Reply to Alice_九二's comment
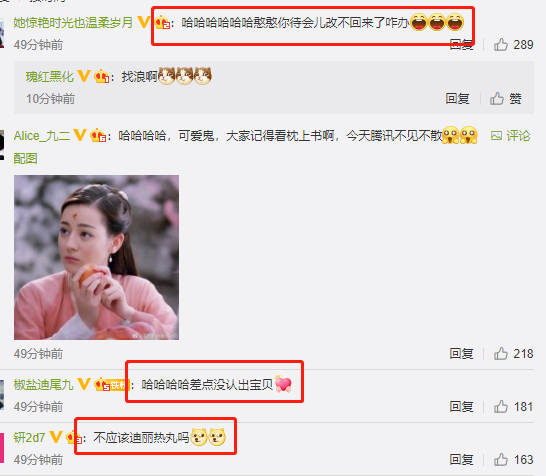 tap(461, 354)
